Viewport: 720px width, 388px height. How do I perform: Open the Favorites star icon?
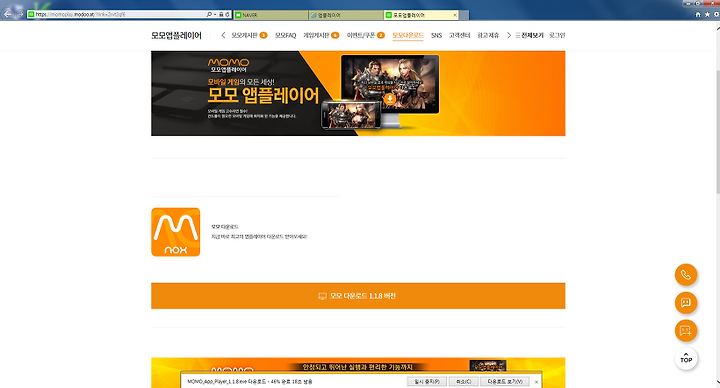click(x=707, y=15)
